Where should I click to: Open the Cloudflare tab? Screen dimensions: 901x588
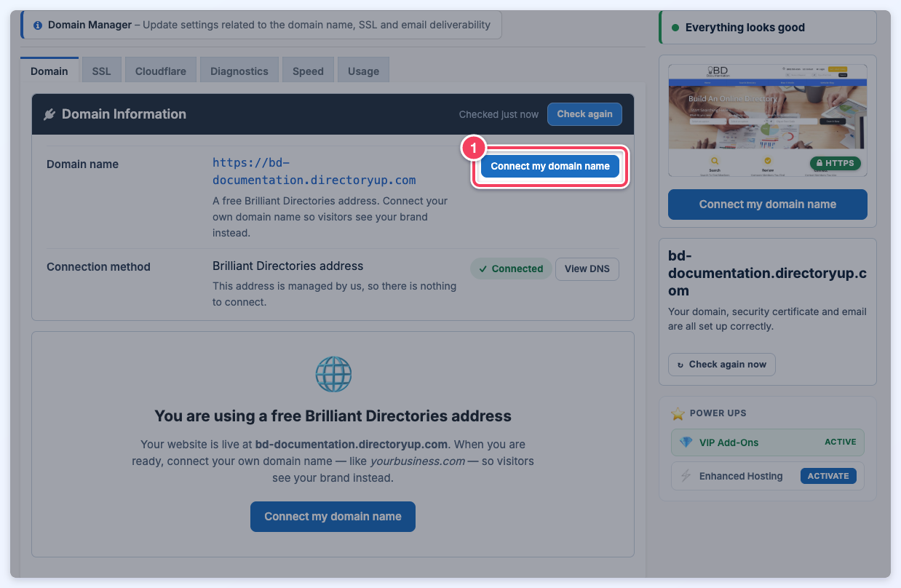pos(161,71)
